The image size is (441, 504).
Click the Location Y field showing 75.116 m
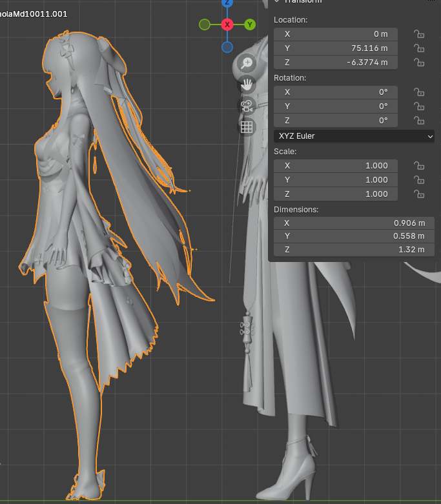pyautogui.click(x=336, y=48)
